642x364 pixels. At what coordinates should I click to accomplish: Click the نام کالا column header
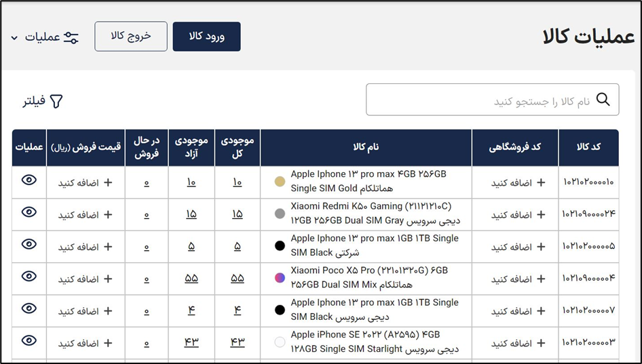366,147
